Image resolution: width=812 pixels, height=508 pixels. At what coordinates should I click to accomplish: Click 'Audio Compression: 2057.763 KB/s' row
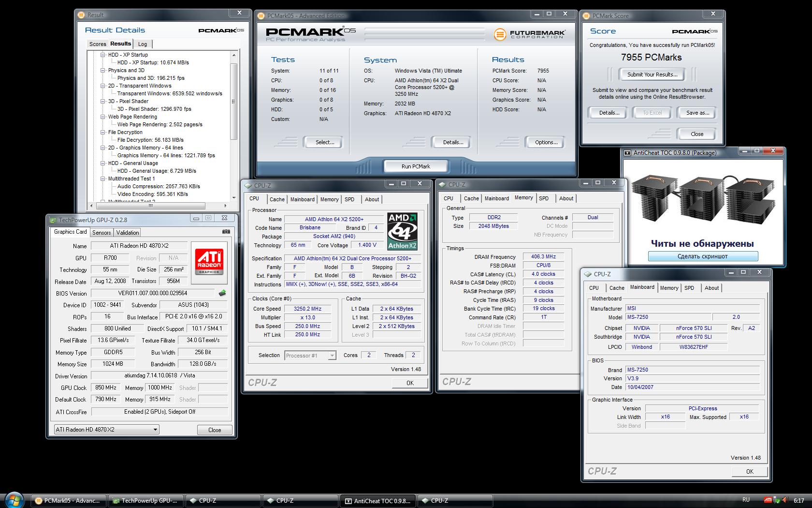pos(159,186)
